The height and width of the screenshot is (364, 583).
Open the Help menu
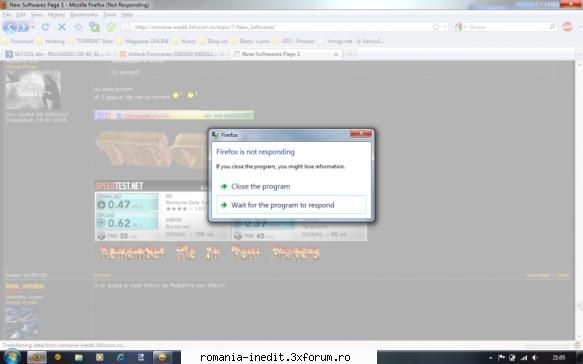[x=127, y=15]
